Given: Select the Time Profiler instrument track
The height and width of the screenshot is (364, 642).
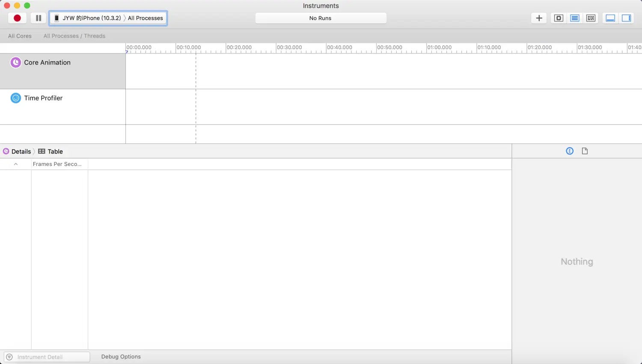Looking at the screenshot, I should [62, 107].
